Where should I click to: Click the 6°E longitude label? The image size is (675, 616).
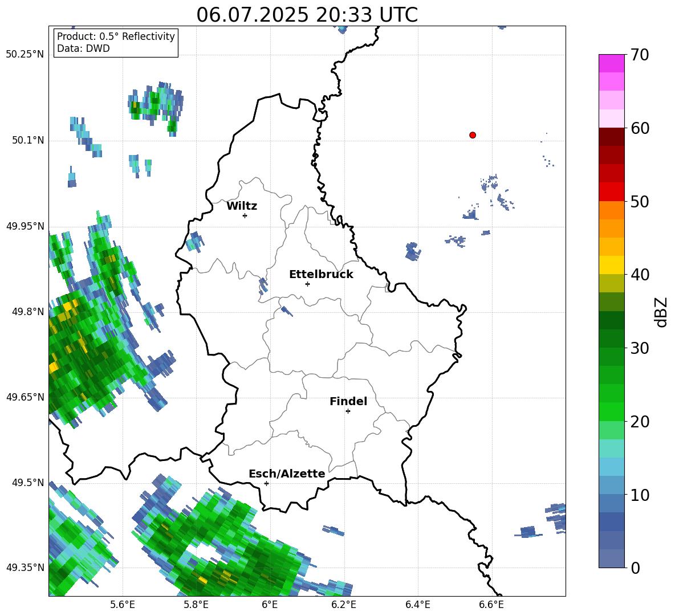(x=270, y=605)
